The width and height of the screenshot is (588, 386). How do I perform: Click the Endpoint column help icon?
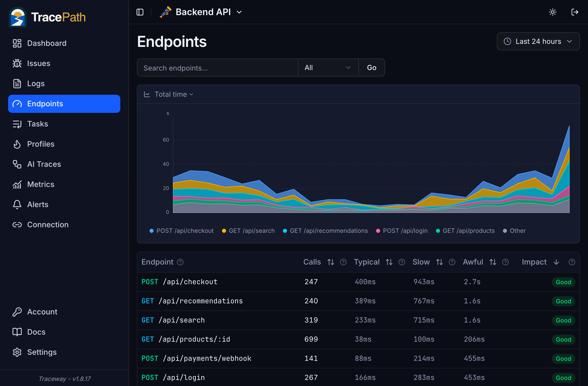point(180,262)
